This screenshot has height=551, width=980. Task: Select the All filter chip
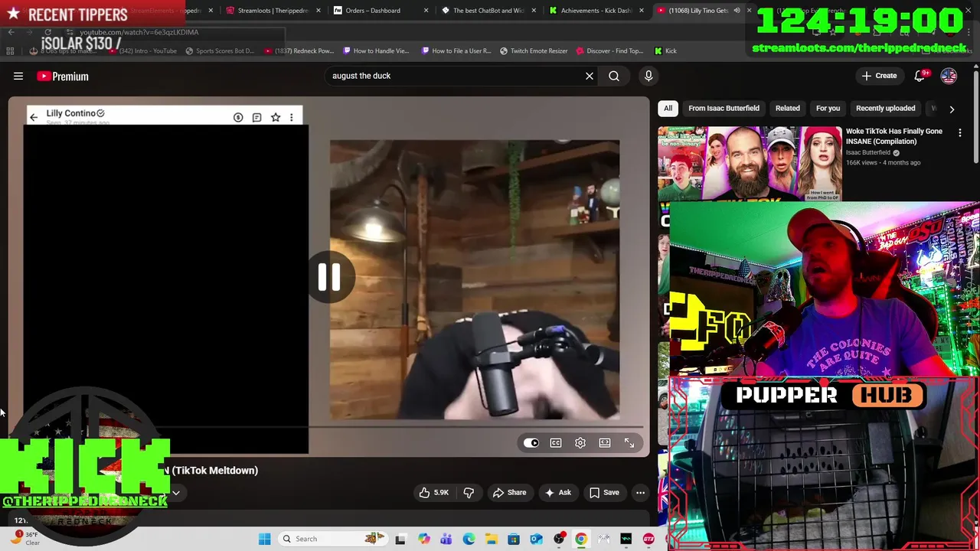point(668,108)
